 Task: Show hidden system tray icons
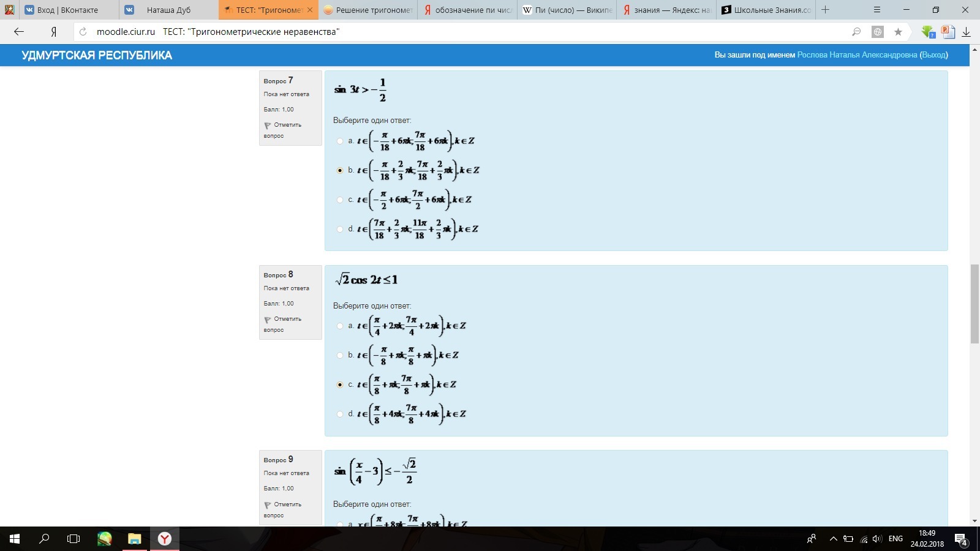(x=833, y=539)
